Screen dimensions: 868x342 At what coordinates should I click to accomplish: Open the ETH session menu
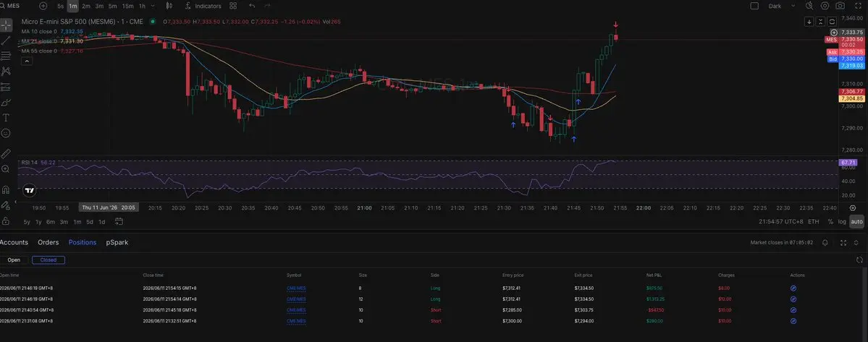(x=813, y=221)
